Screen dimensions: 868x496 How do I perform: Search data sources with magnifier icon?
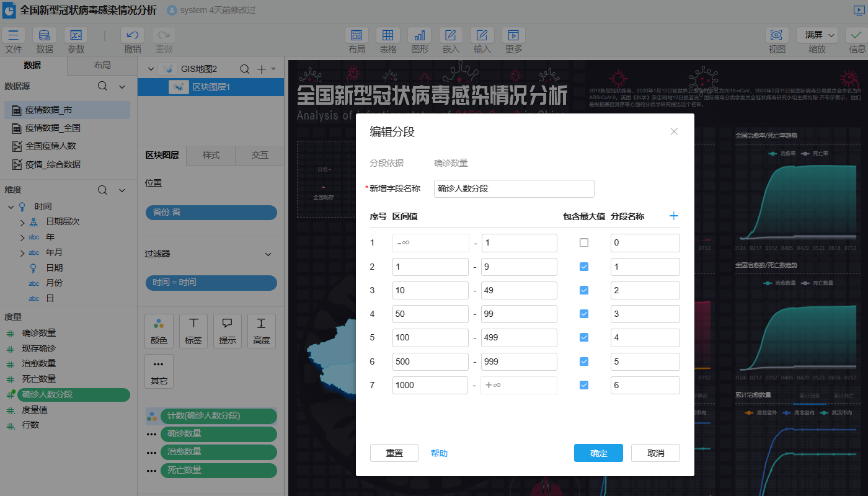point(103,86)
